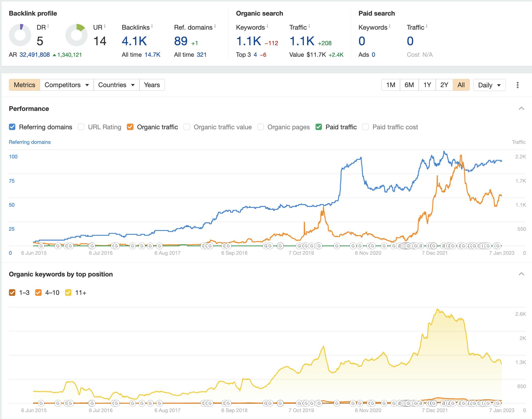This screenshot has height=419, width=532.
Task: Click the AR change 1,340,121 value
Action: pos(69,55)
